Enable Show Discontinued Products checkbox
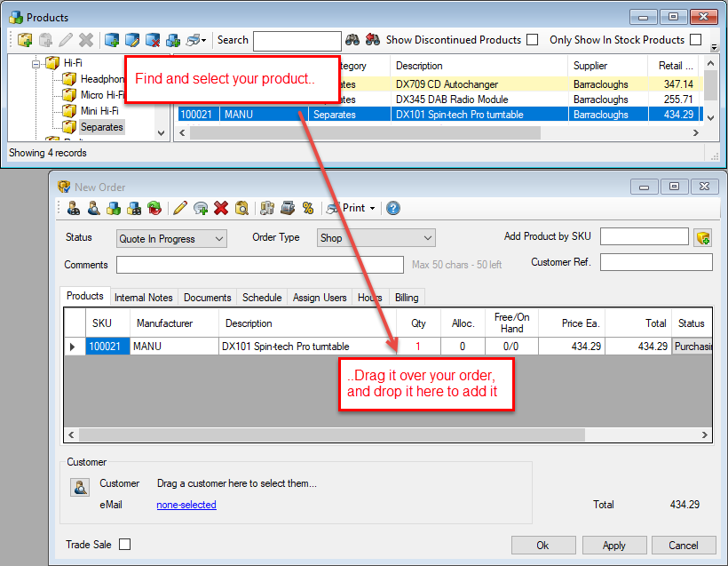The image size is (728, 566). pos(532,40)
